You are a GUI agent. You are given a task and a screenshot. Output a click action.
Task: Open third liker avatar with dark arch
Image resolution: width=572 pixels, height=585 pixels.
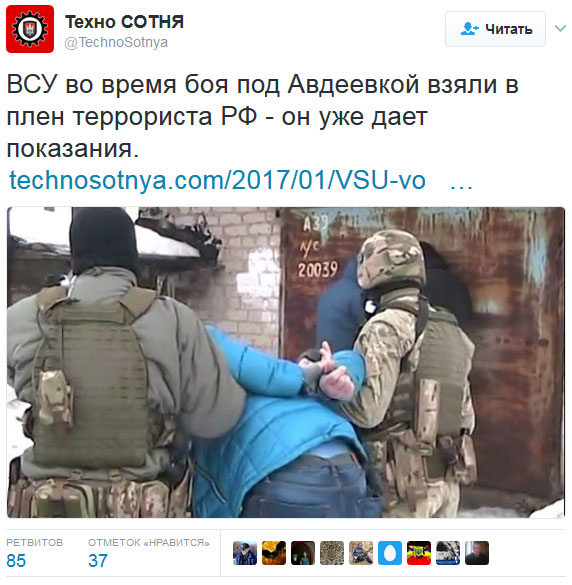pyautogui.click(x=303, y=553)
